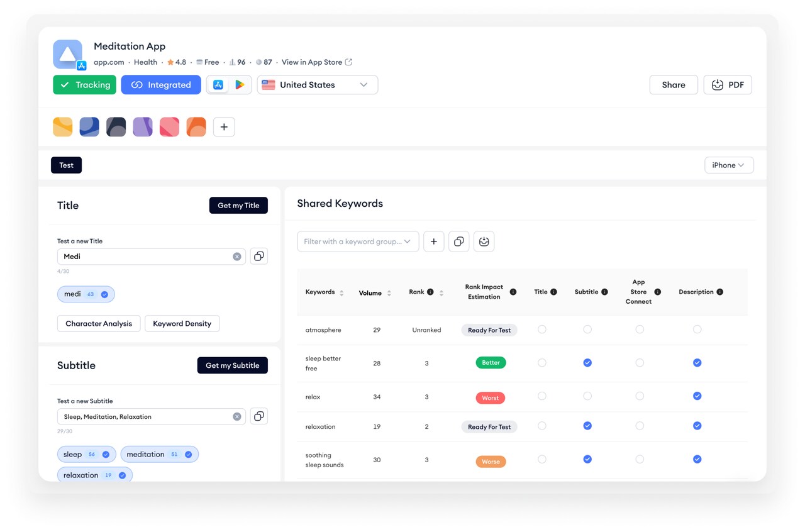Uncheck Description for sleep better free

(697, 363)
